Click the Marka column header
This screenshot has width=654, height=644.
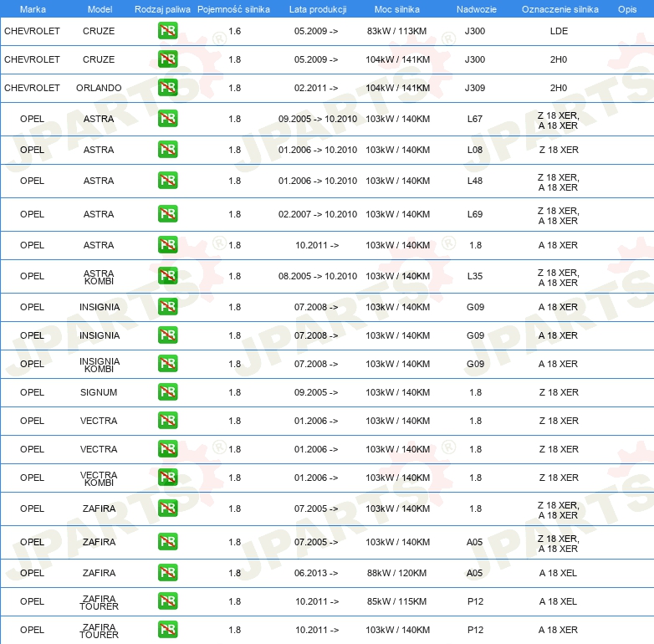33,8
